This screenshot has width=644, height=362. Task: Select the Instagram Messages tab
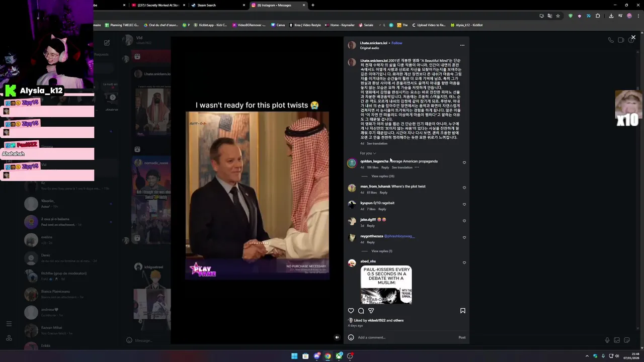278,5
